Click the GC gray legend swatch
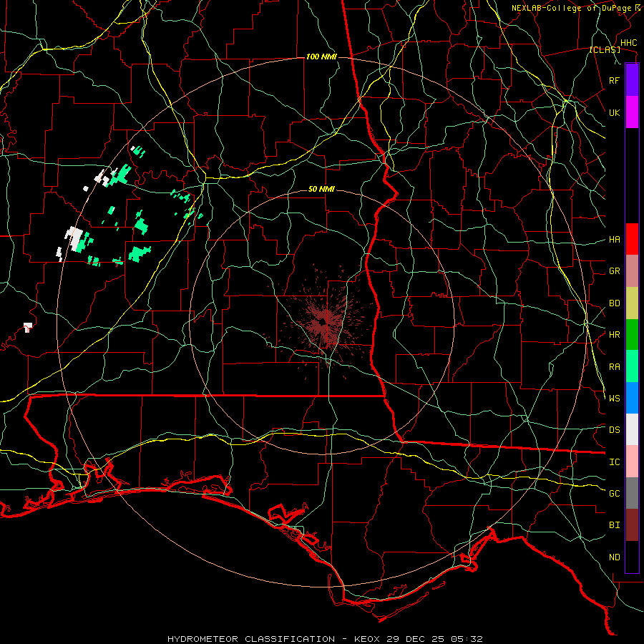Image resolution: width=644 pixels, height=644 pixels. [632, 493]
